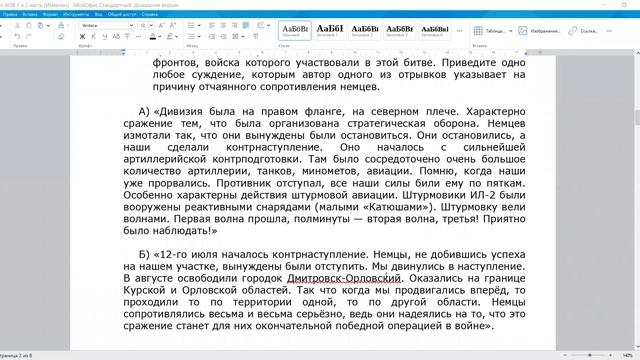This screenshot has width=640, height=360.
Task: Apply the Заголовок 1 heading style
Action: 330,30
